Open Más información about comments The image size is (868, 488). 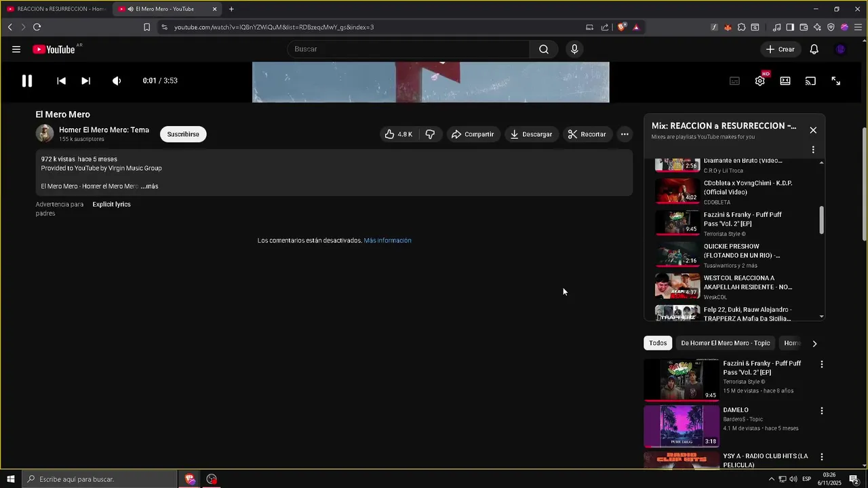click(x=387, y=241)
